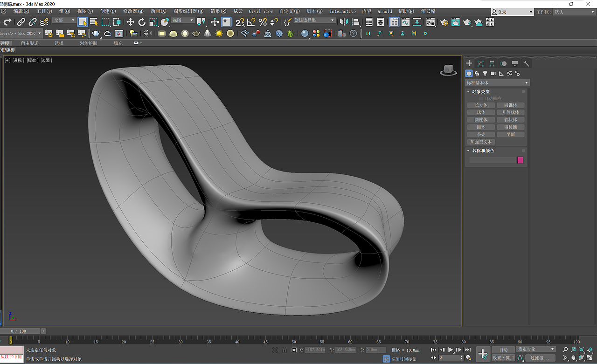597x364 pixels.
Task: Click the Unlink Selection tool
Action: pos(33,22)
